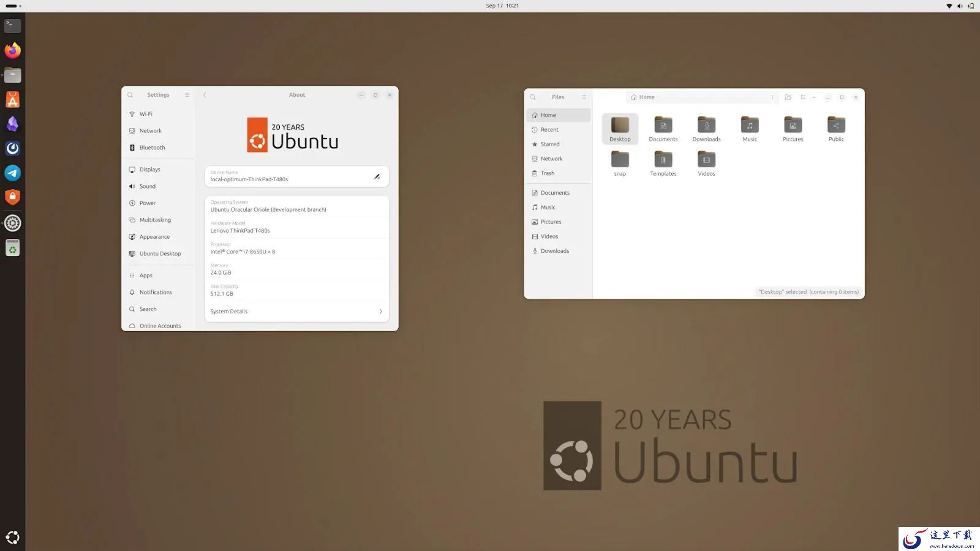Select the Desktop folder in Files grid
Screen dimensions: 980x551
coord(620,129)
